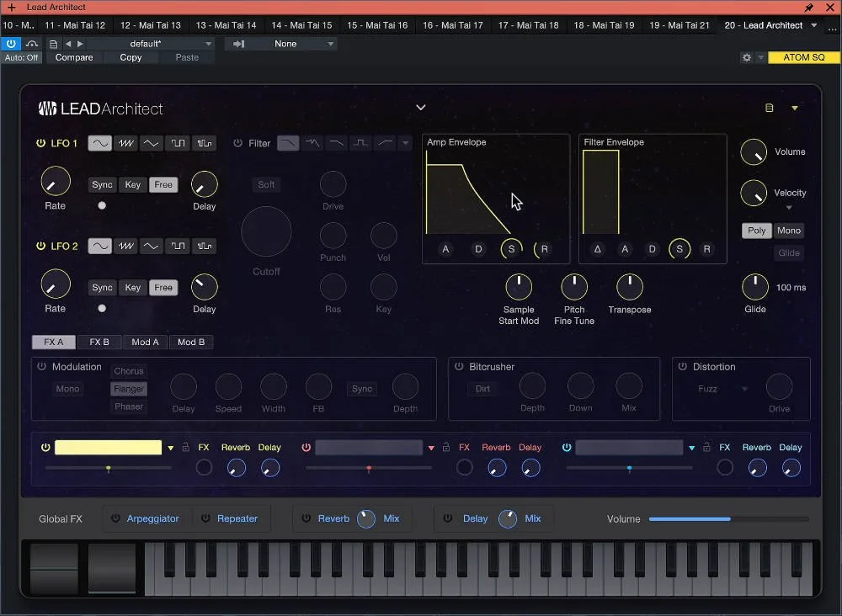Image resolution: width=842 pixels, height=616 pixels.
Task: Set LFO 2 mode to Key
Action: [133, 287]
